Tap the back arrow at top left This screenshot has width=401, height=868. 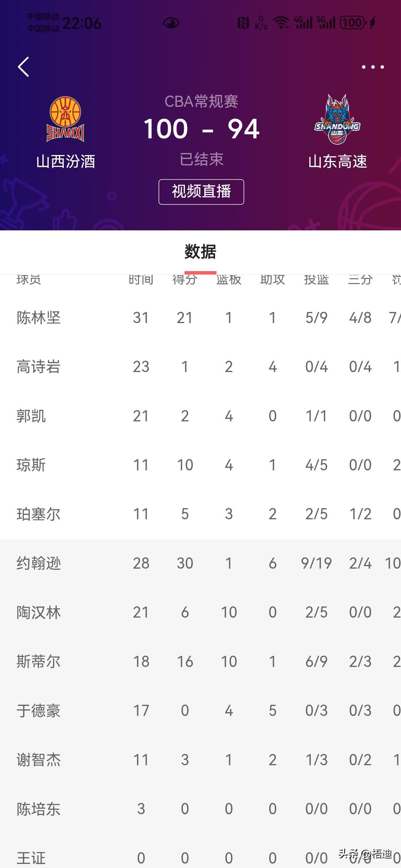(23, 67)
